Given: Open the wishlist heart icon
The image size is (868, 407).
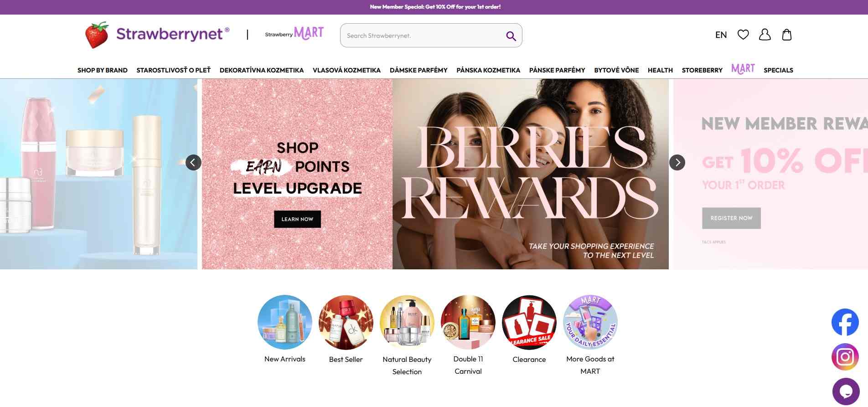Looking at the screenshot, I should pos(743,35).
